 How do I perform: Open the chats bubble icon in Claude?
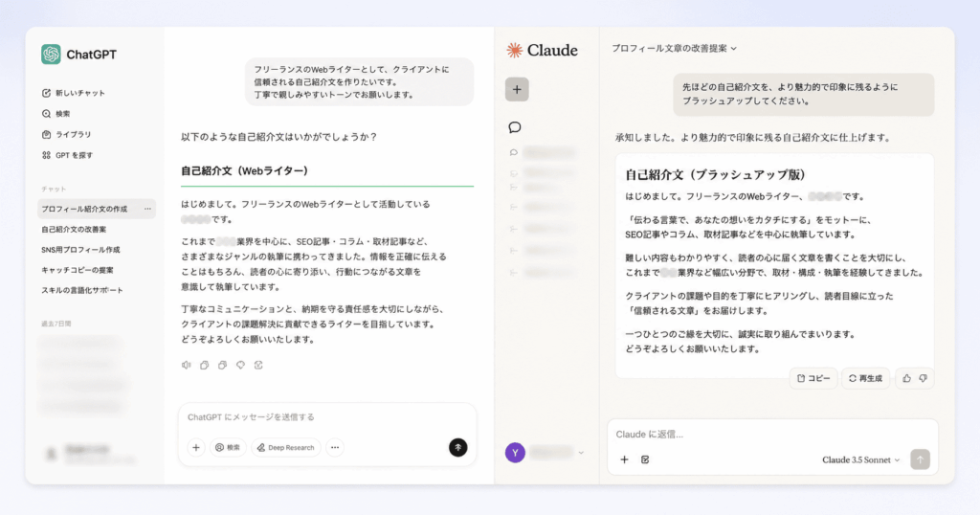click(x=514, y=127)
